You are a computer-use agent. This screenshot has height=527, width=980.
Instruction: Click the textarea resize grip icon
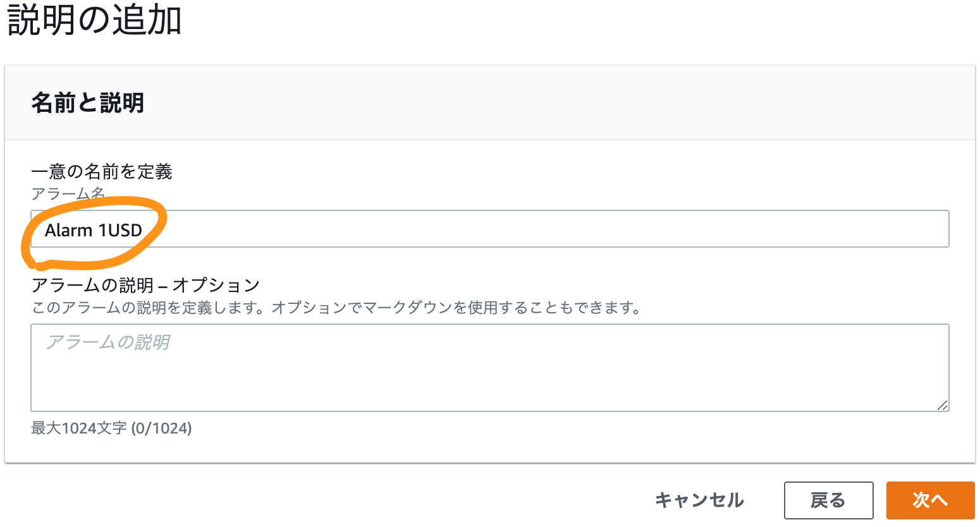942,405
